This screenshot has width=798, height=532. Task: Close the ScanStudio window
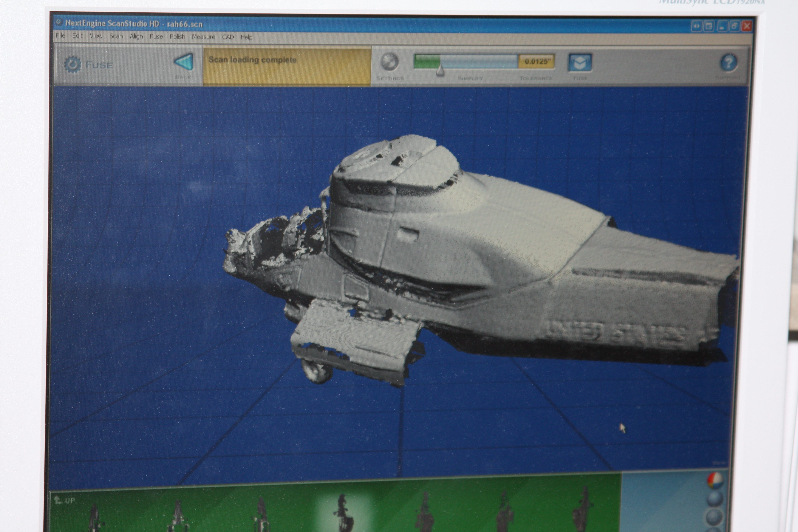click(747, 26)
